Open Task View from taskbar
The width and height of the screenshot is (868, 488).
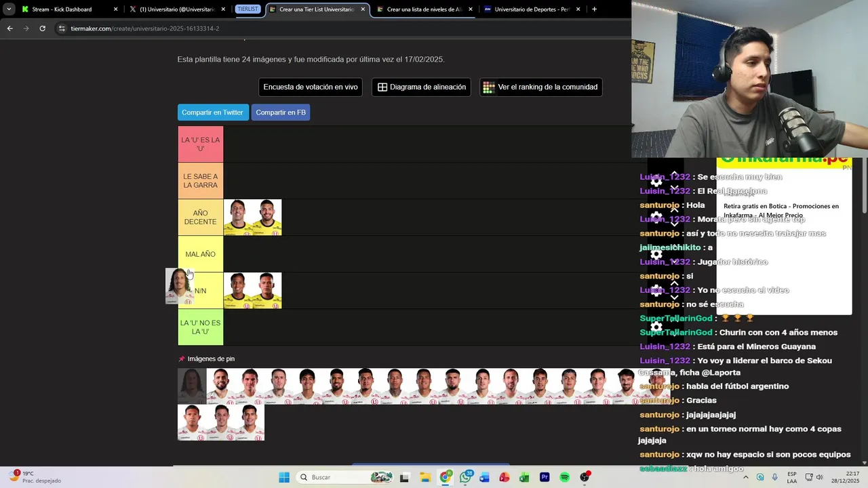pyautogui.click(x=405, y=477)
